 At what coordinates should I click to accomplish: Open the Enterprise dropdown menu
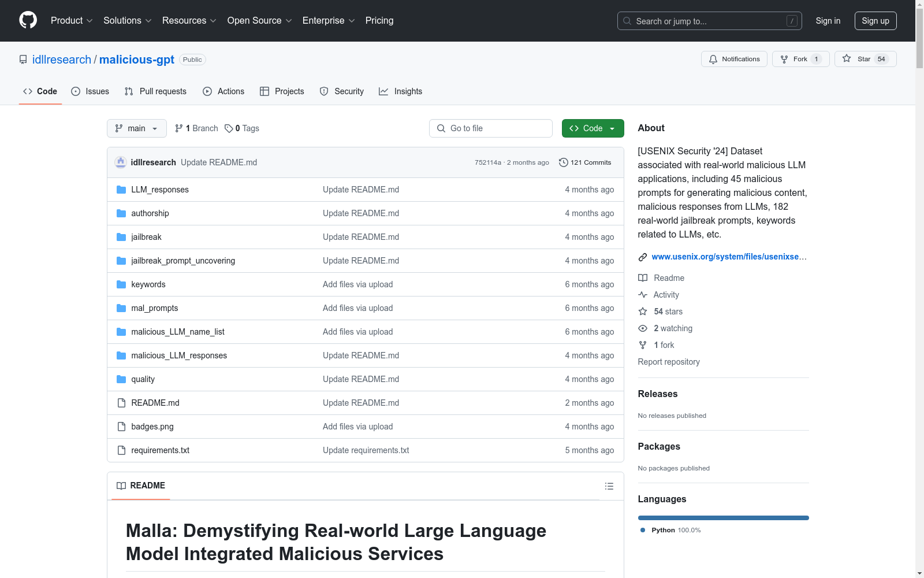pos(329,20)
